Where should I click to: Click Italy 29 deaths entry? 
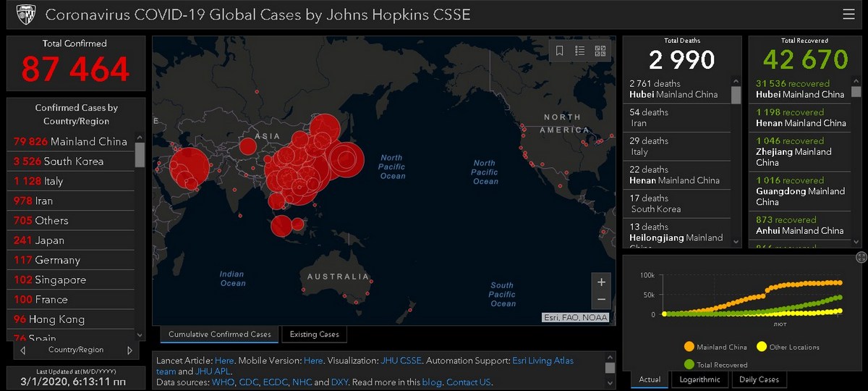(678, 146)
